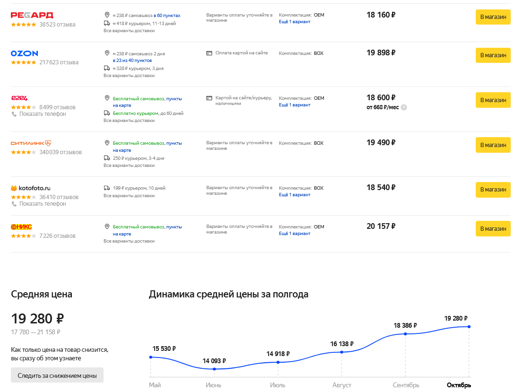Click pickup pin icon in OZON row

point(107,53)
